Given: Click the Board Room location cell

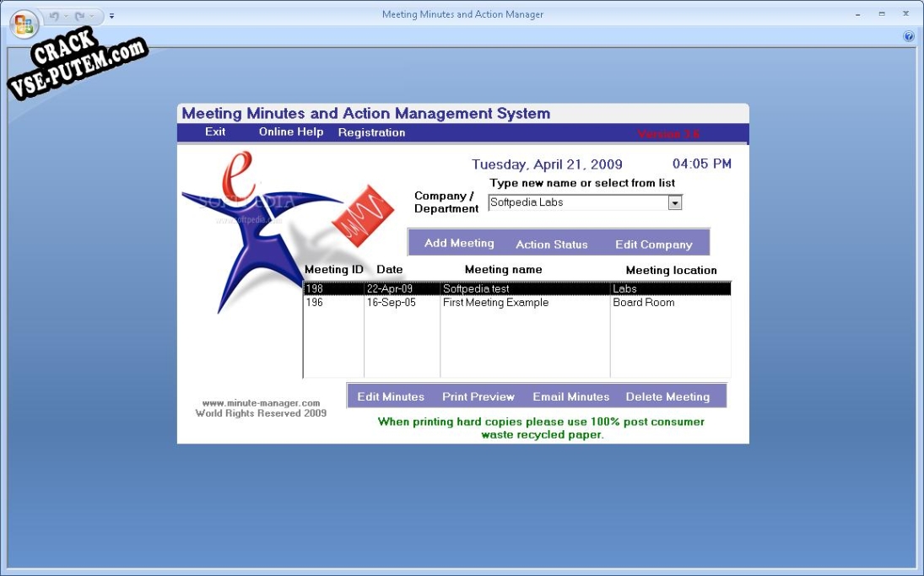Looking at the screenshot, I should [x=671, y=302].
